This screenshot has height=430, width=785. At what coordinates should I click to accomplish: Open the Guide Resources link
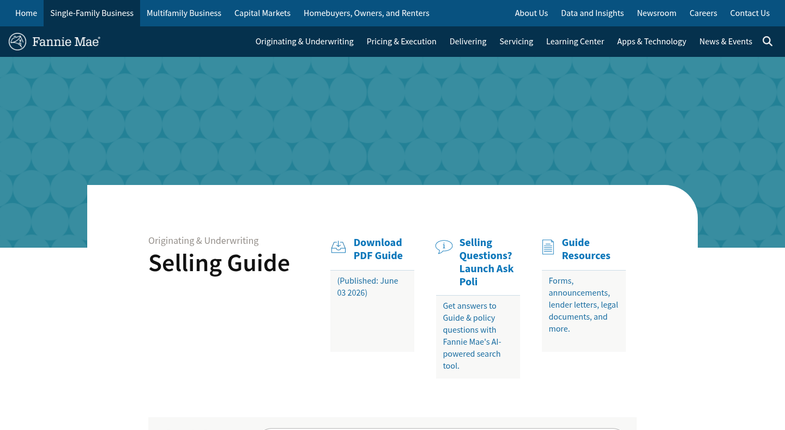click(x=586, y=249)
